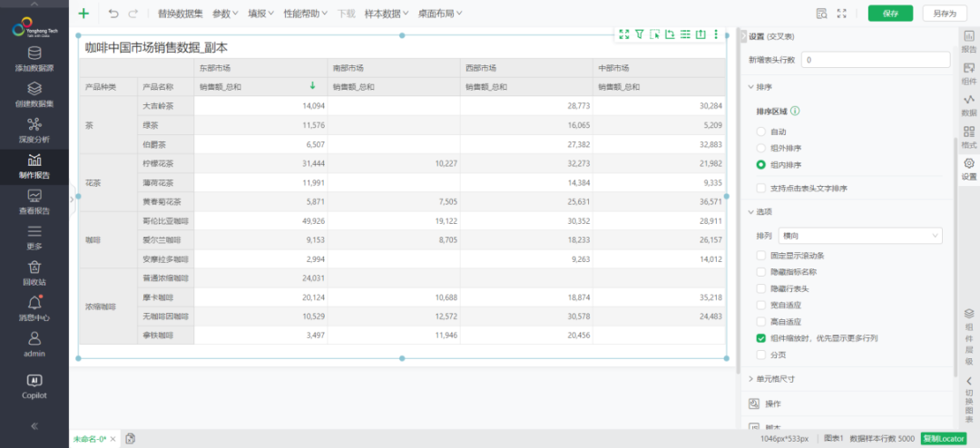
Task: Click the 另存为 save-as button
Action: tap(944, 13)
